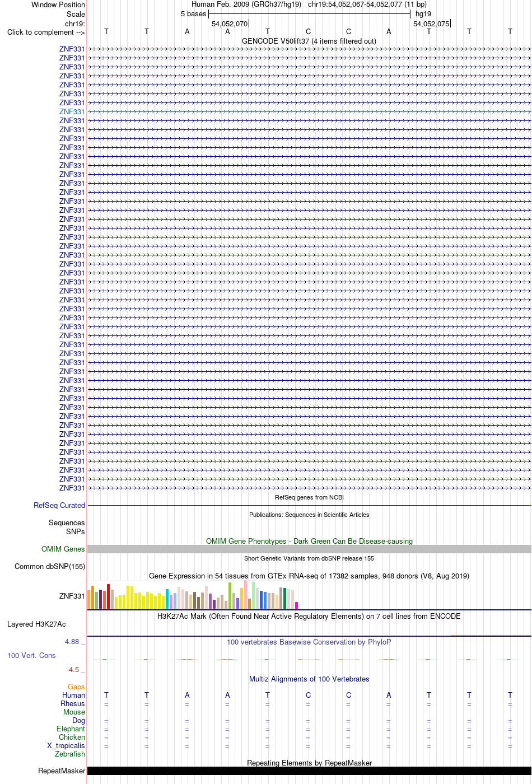Image resolution: width=532 pixels, height=784 pixels.
Task: Click the 54,052,070 position marker
Action: (230, 24)
